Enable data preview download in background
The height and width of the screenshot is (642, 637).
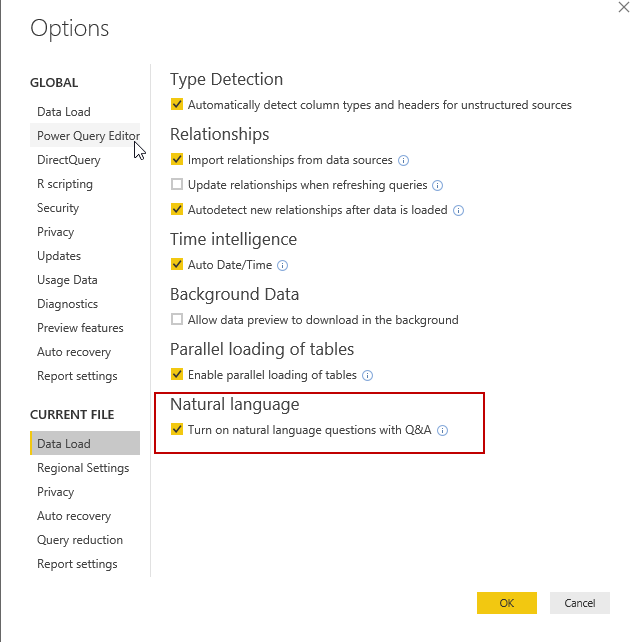[x=177, y=320]
